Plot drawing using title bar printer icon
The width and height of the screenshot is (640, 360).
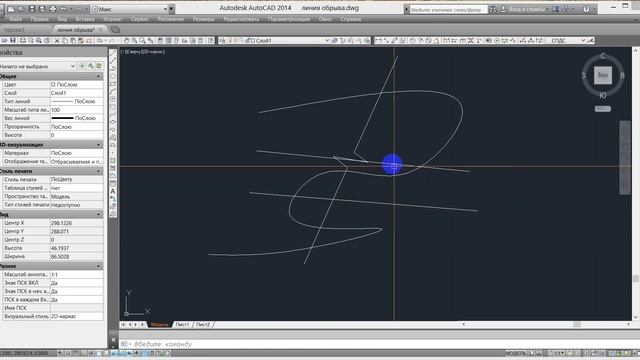click(53, 9)
